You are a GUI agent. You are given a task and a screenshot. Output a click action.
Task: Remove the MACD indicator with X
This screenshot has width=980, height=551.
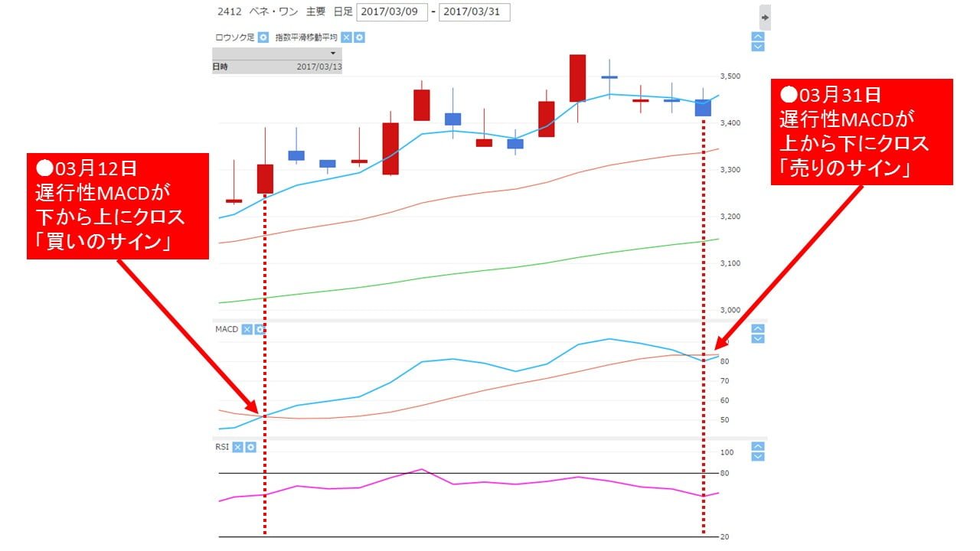[x=247, y=329]
